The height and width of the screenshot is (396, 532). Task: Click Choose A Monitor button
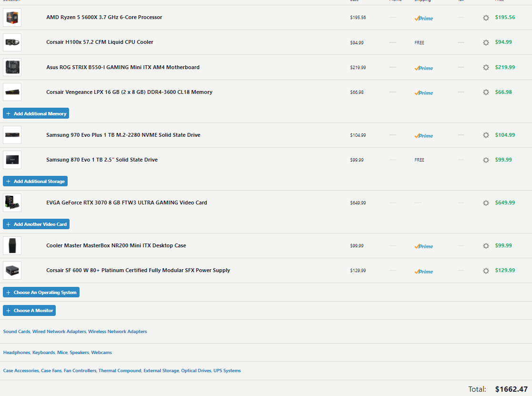(x=29, y=311)
